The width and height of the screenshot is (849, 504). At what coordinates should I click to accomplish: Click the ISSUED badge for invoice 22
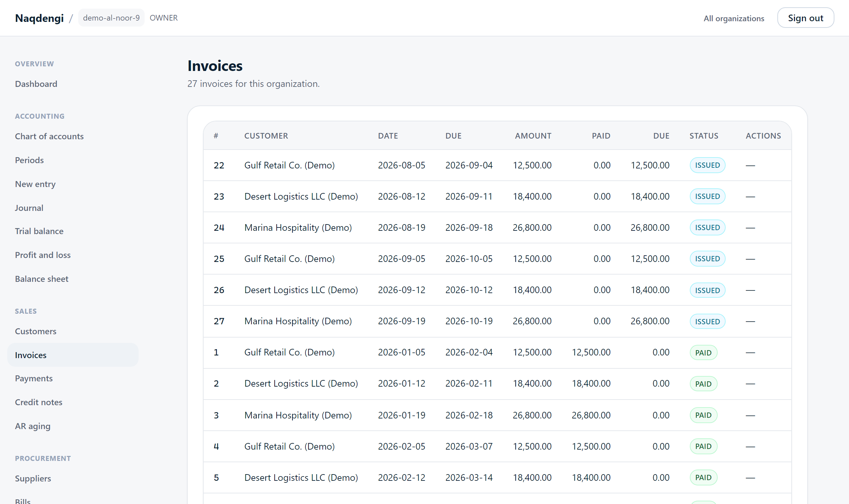pos(707,165)
